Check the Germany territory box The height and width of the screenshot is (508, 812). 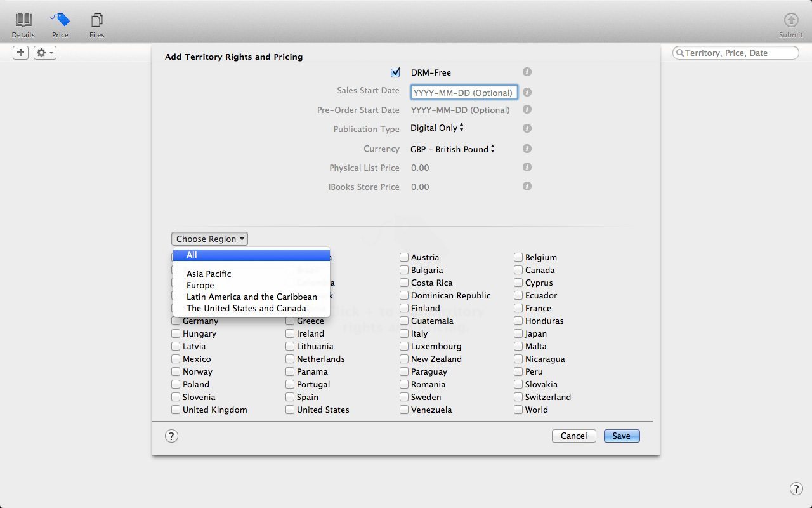point(176,321)
